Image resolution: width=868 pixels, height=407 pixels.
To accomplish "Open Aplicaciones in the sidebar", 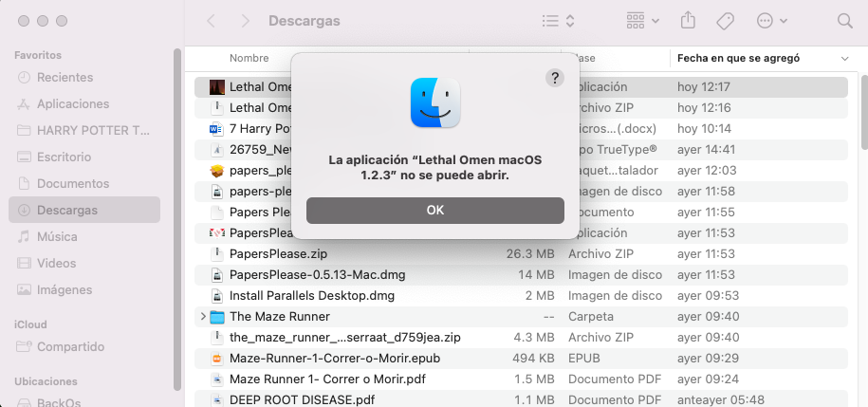I will (84, 104).
